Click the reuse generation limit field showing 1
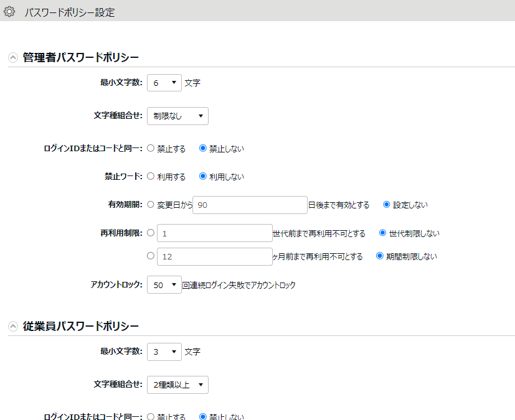515x420 pixels. click(x=214, y=232)
